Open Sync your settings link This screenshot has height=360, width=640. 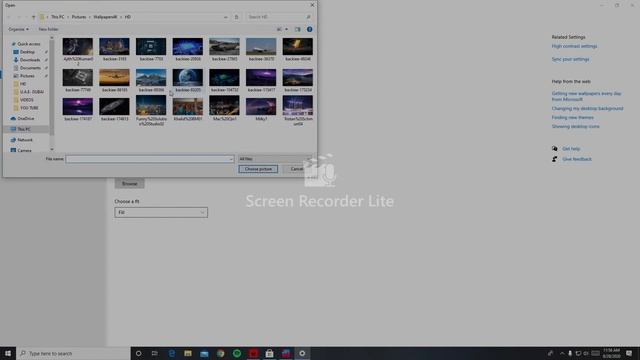click(x=570, y=59)
